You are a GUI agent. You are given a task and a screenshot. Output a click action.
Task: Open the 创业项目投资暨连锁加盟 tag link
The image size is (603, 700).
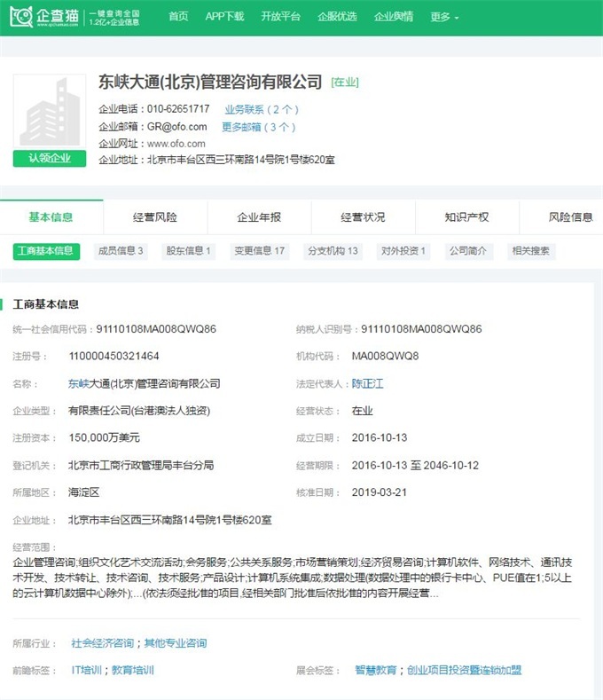[464, 670]
